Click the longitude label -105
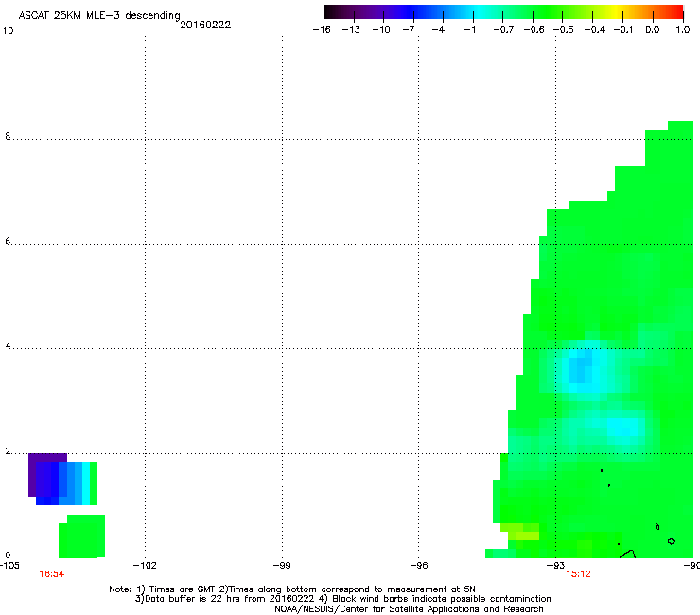 pyautogui.click(x=9, y=566)
